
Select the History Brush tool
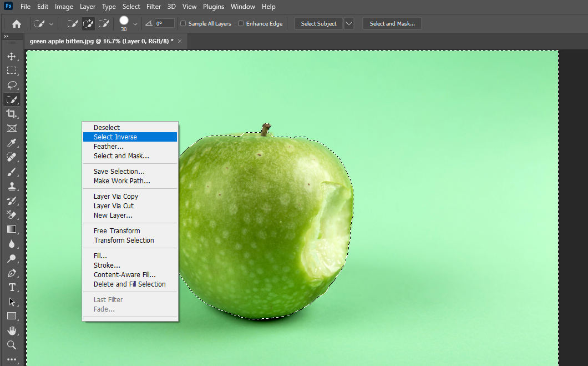coord(12,200)
